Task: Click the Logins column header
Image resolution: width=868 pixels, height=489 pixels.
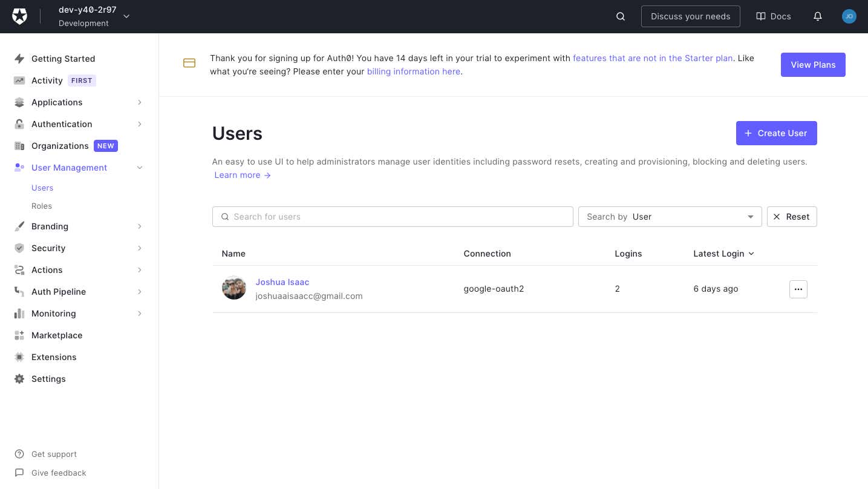Action: 628,254
